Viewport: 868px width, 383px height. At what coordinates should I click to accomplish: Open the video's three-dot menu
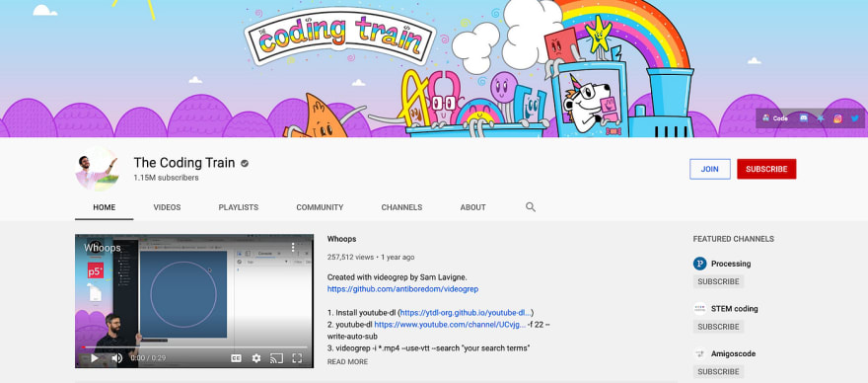click(293, 247)
